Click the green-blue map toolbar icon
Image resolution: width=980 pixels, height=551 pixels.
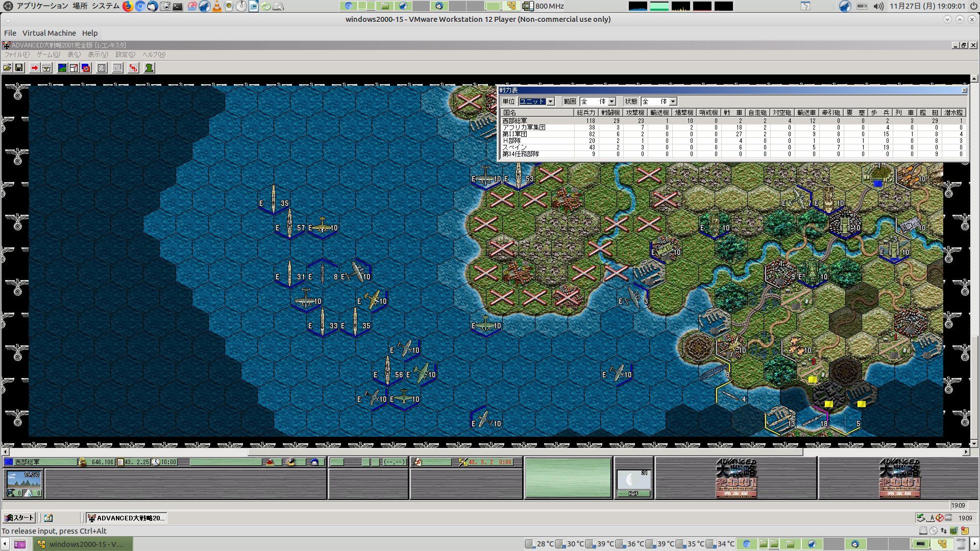(x=62, y=68)
